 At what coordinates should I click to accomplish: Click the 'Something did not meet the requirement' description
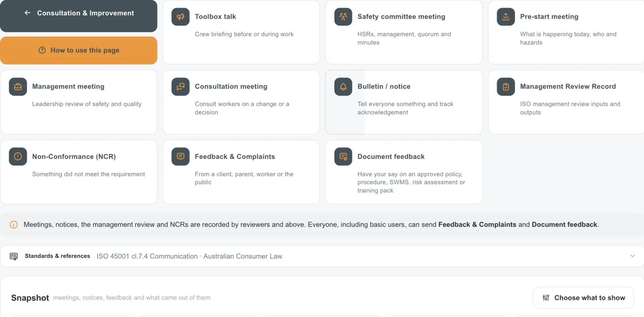89,174
